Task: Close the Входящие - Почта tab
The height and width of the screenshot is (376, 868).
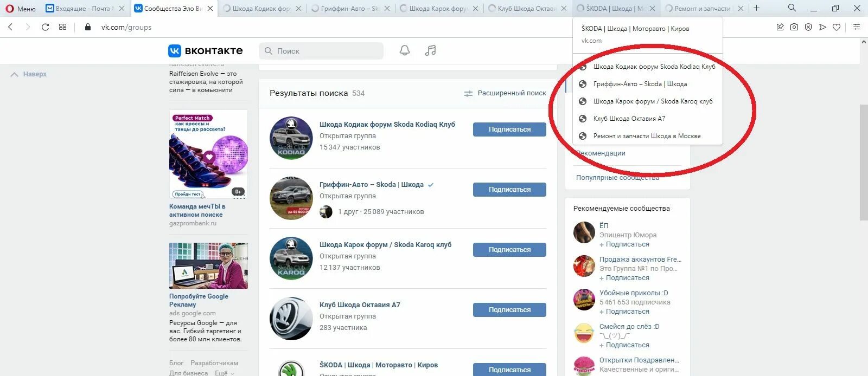Action: (122, 8)
